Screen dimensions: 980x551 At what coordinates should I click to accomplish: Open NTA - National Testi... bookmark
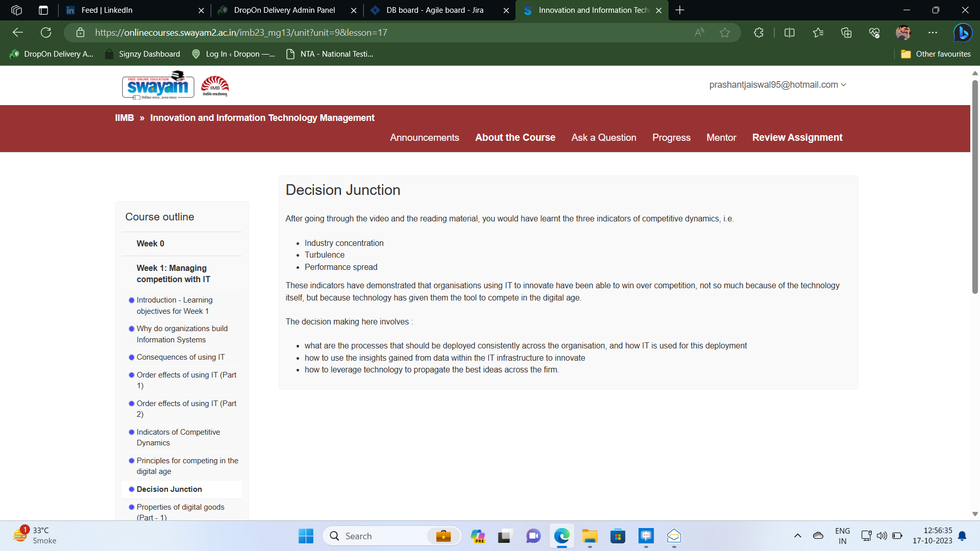[330, 54]
